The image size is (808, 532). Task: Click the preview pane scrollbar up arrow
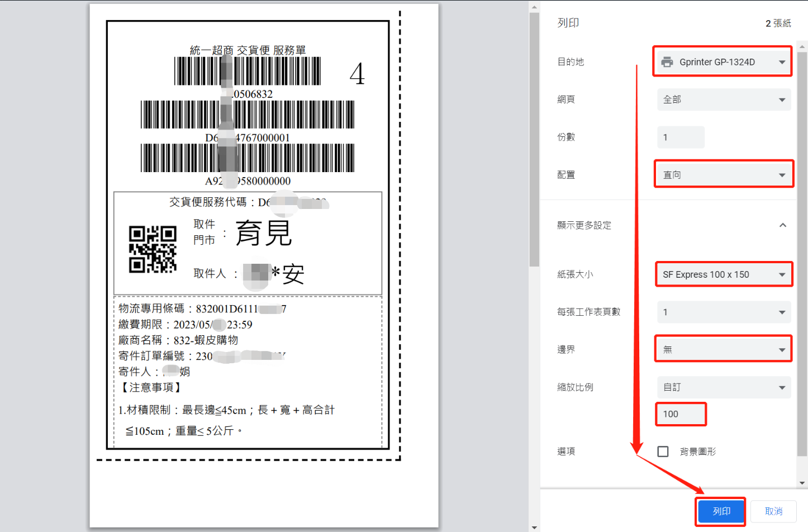(x=534, y=7)
